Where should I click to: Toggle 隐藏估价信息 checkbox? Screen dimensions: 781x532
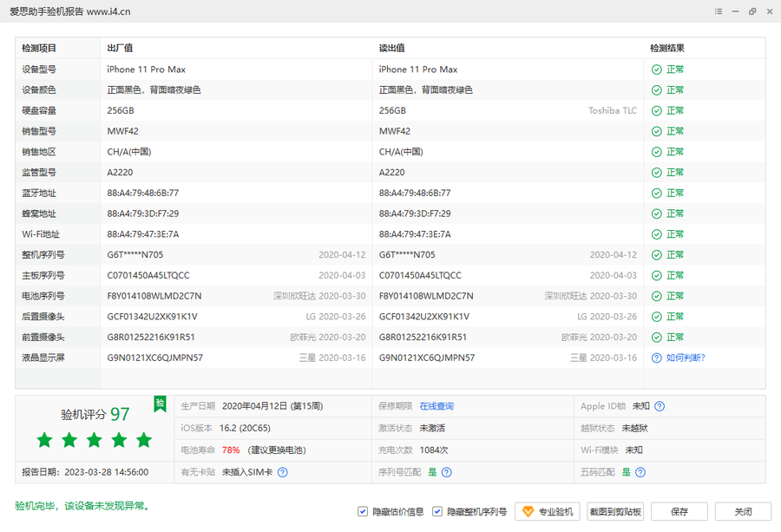363,511
